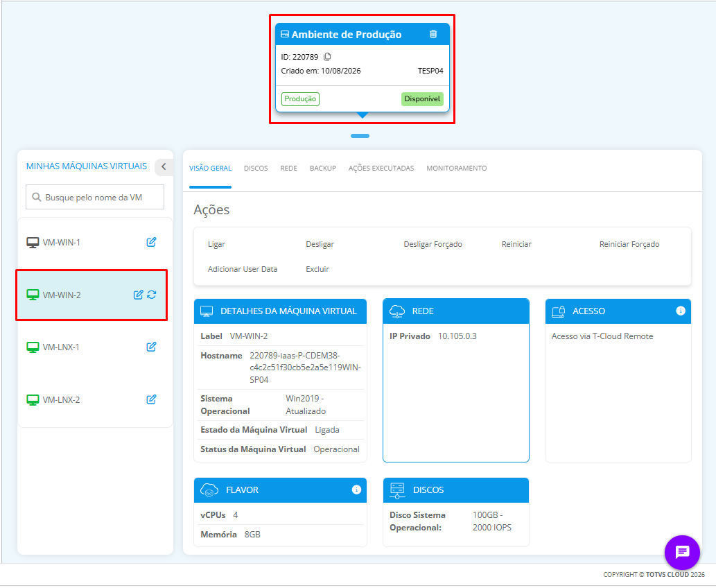Edit the VM-LNX-2 label
This screenshot has height=588, width=716.
[x=151, y=399]
